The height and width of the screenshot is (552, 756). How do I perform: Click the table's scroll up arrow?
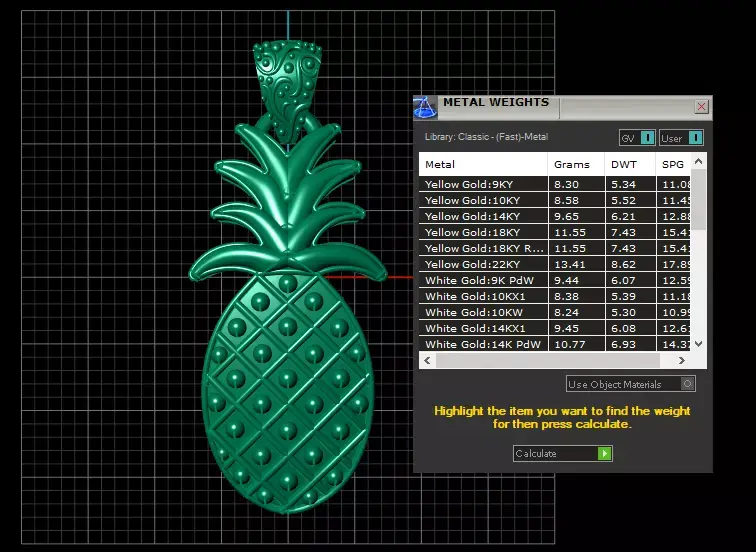699,161
